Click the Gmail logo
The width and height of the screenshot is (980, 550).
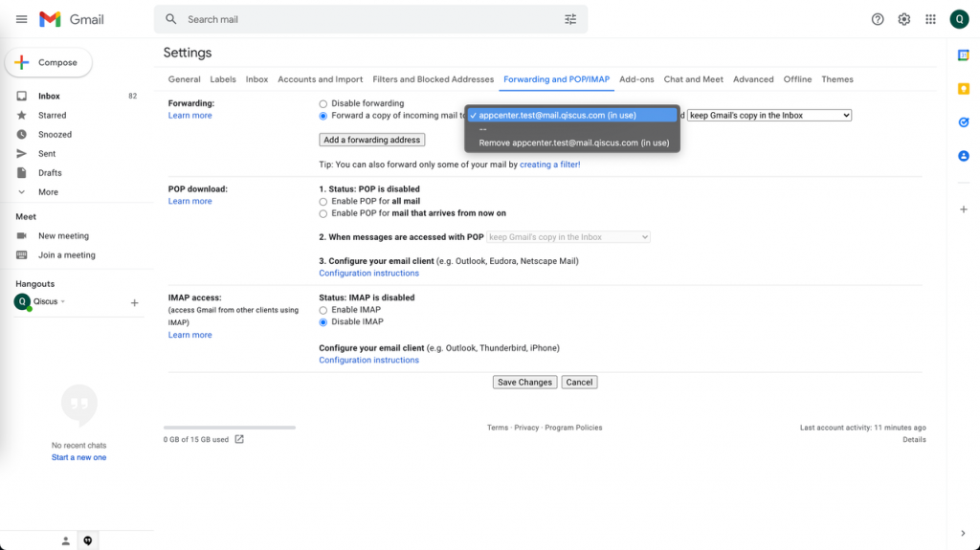point(71,19)
